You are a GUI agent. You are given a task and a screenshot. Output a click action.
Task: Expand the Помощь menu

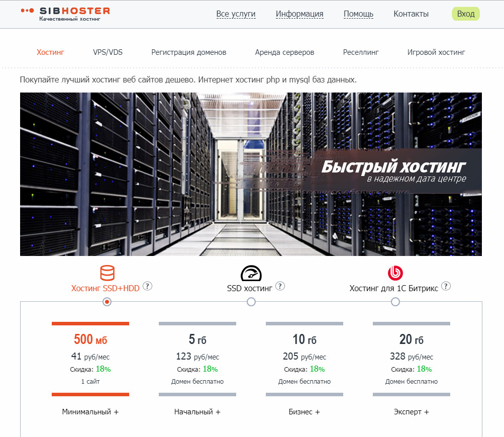click(358, 14)
